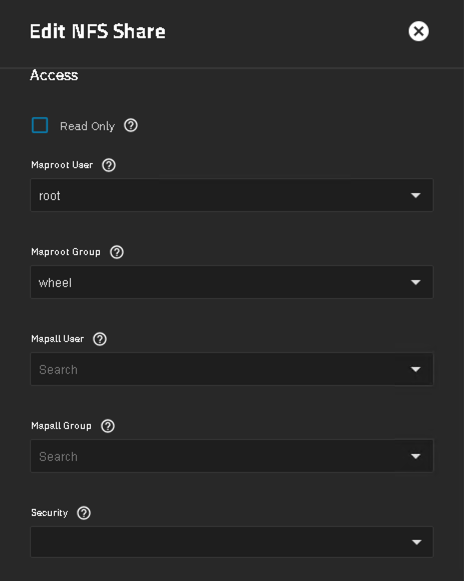Click the Maproot Group help icon
This screenshot has width=464, height=581.
click(117, 252)
